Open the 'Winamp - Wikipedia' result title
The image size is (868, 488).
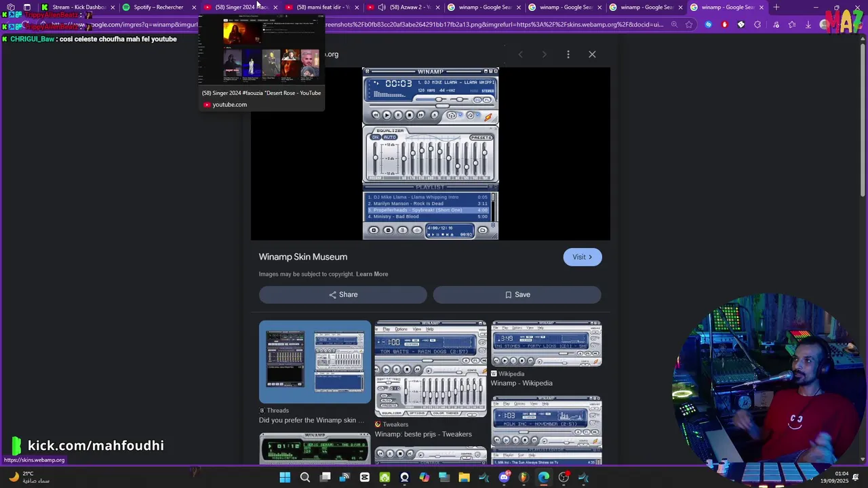click(521, 383)
